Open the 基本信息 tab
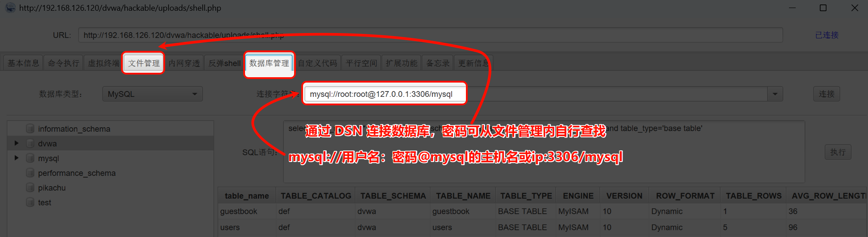The width and height of the screenshot is (868, 237). click(23, 63)
